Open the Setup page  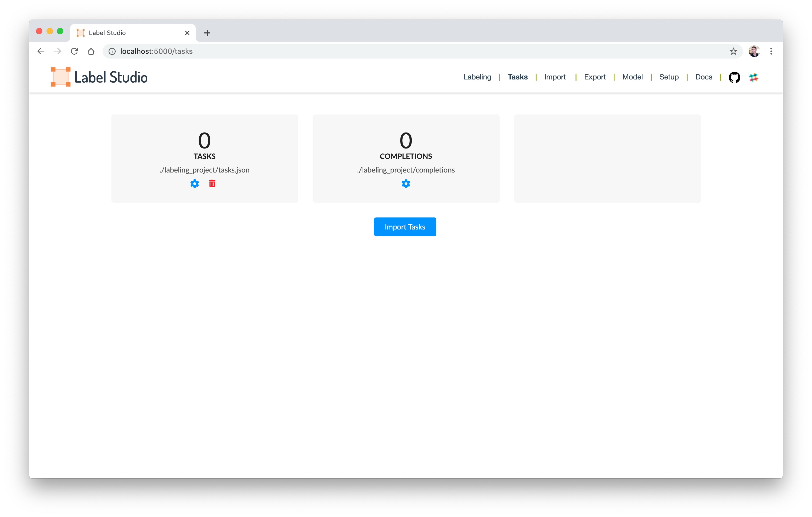[669, 77]
